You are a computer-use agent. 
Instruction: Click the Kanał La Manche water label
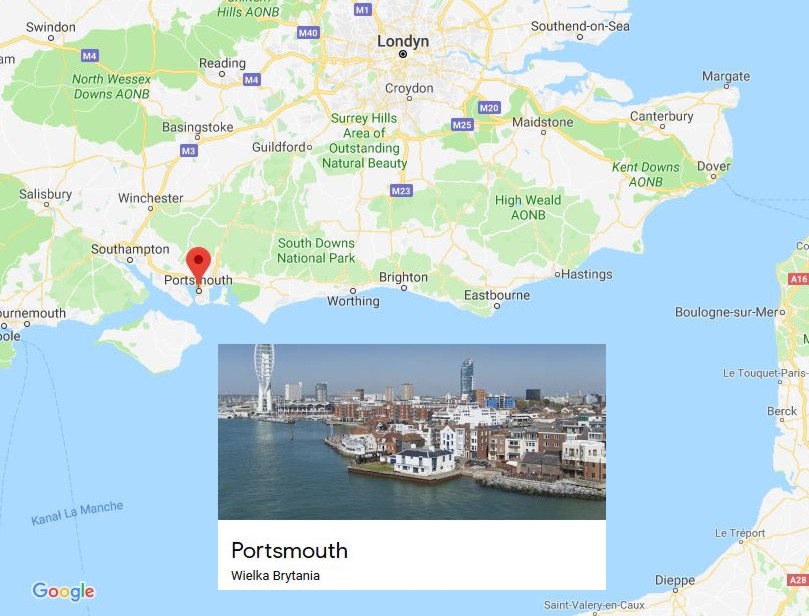click(77, 513)
